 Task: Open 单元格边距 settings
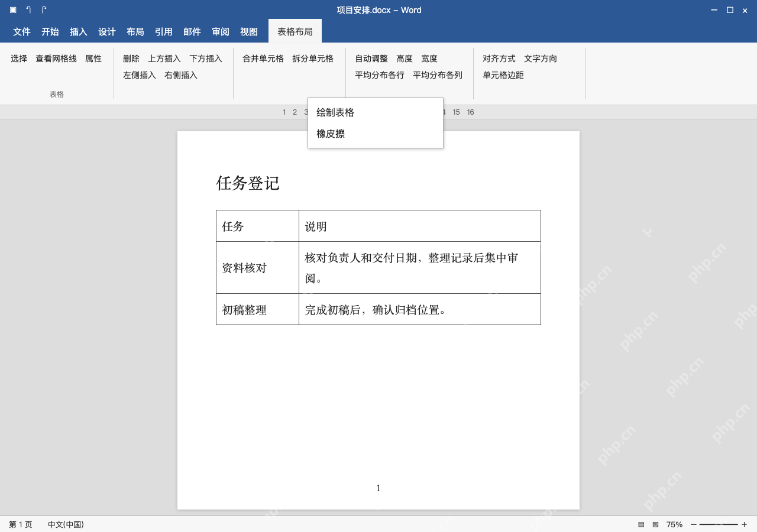coord(503,75)
